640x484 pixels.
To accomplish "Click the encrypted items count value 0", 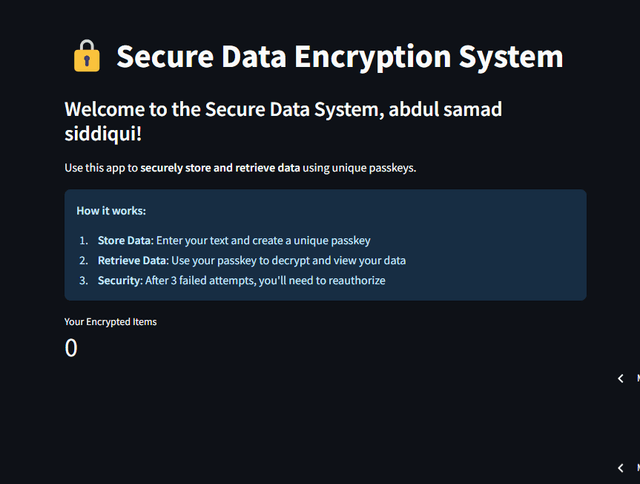I will coord(71,348).
